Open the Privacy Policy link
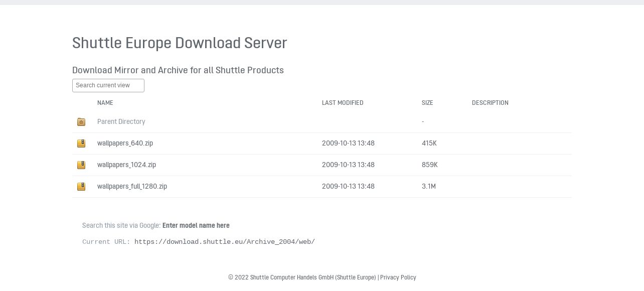Viewport: 644px width, 291px height. 398,277
